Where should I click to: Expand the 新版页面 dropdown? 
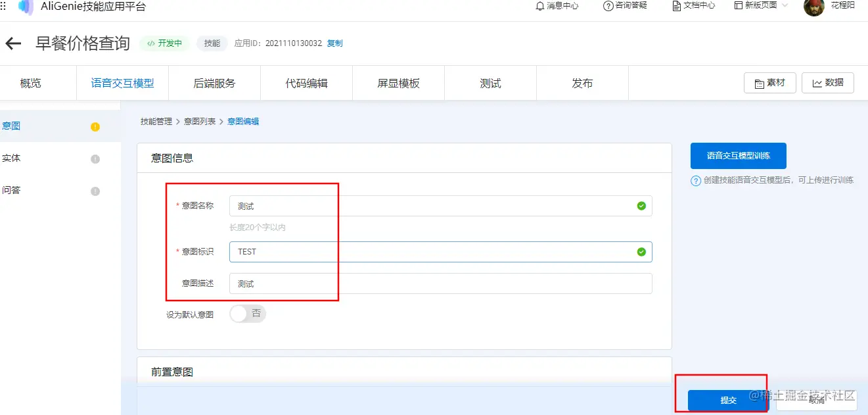[x=761, y=5]
